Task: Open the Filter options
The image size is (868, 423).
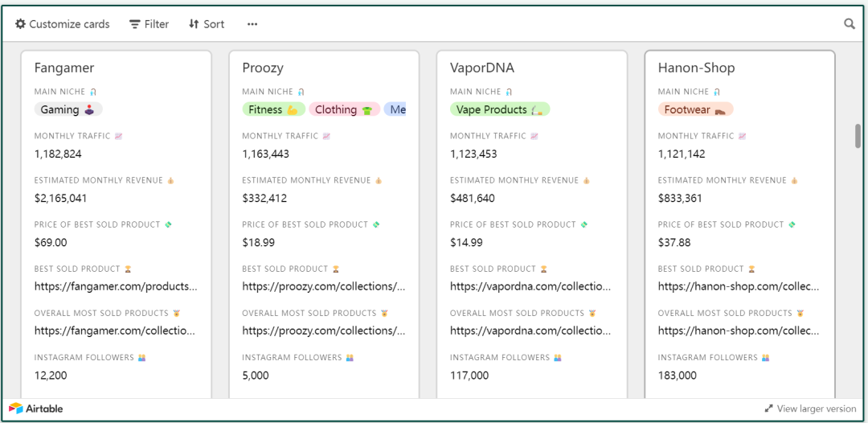Action: coord(149,24)
